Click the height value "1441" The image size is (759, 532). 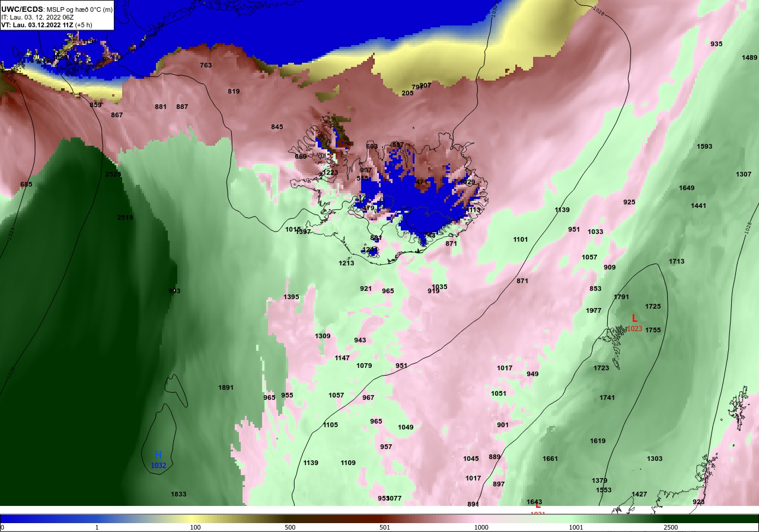[x=699, y=206]
